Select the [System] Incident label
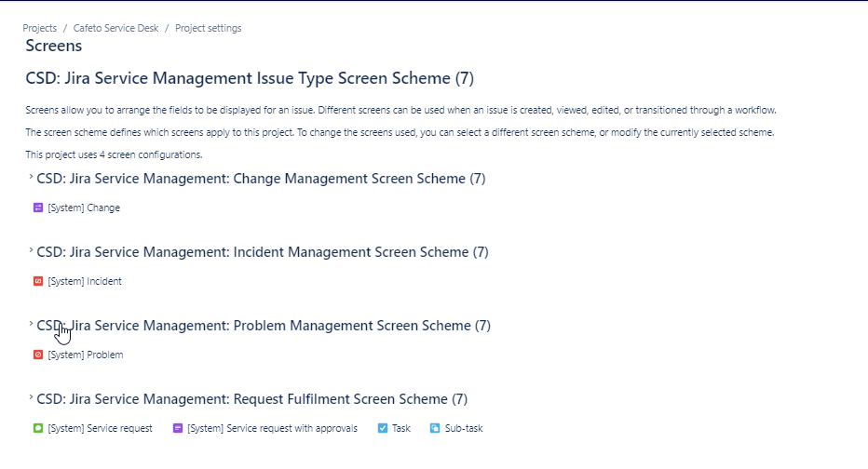This screenshot has width=868, height=469. pos(85,282)
